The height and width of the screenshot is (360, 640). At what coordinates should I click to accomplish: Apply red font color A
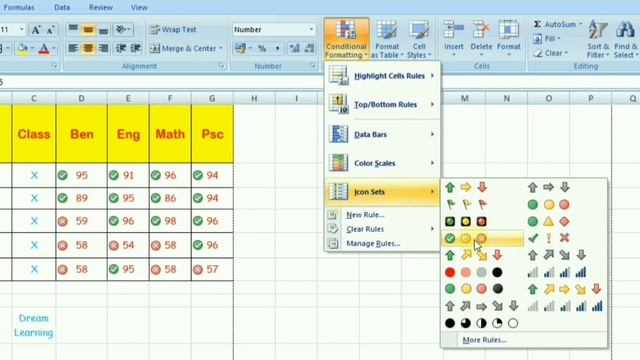(44, 49)
